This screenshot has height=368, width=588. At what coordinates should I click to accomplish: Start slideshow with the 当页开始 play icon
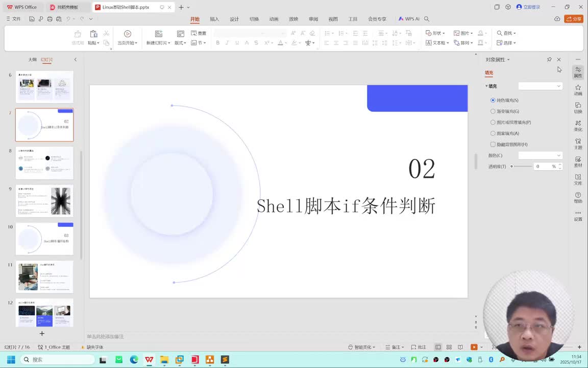pyautogui.click(x=128, y=34)
